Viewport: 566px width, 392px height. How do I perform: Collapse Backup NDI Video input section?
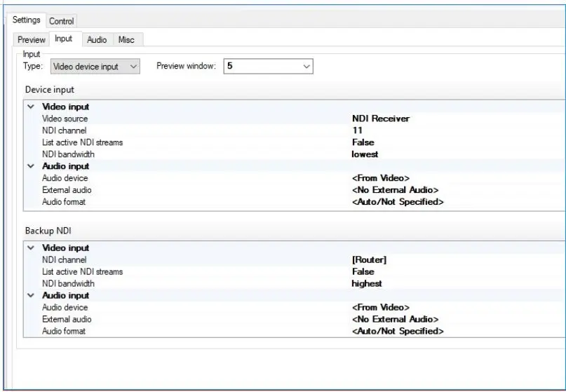coord(30,248)
